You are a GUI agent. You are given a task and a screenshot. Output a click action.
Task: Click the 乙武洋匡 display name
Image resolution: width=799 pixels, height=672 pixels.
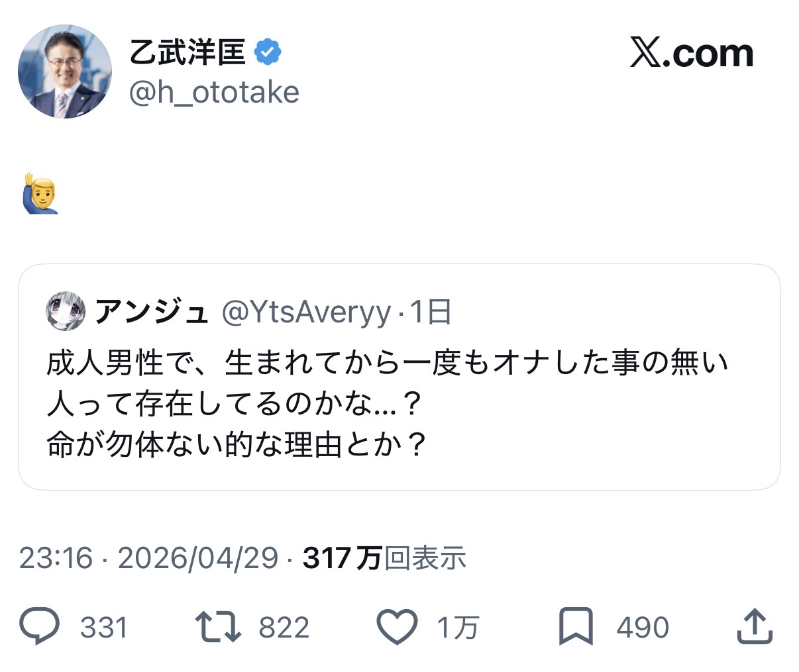(187, 52)
